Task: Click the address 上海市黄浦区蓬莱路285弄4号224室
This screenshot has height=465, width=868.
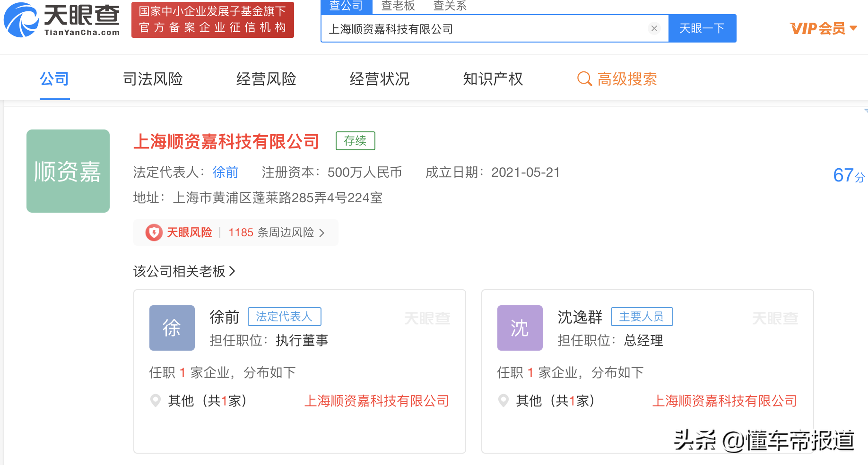Action: tap(278, 198)
